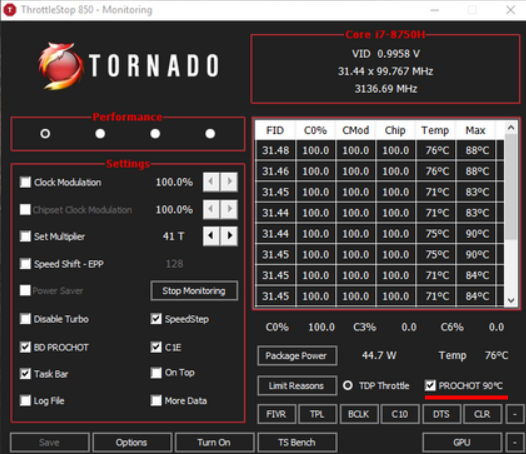
Task: Click the minus button next to GPU
Action: pyautogui.click(x=515, y=443)
